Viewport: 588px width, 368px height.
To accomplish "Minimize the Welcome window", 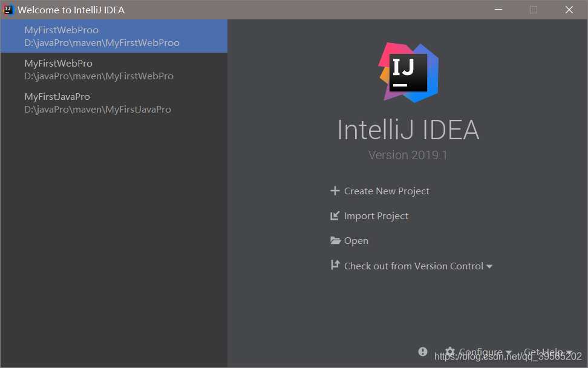I will coord(498,10).
